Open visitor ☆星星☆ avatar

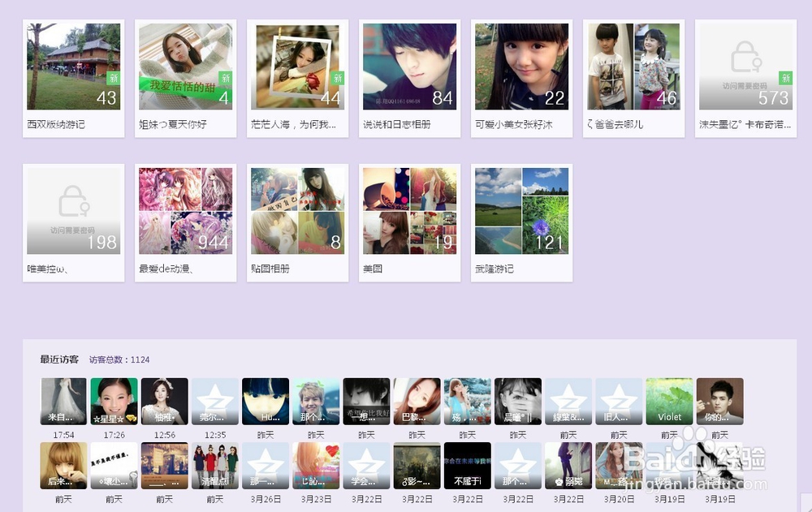(x=114, y=401)
